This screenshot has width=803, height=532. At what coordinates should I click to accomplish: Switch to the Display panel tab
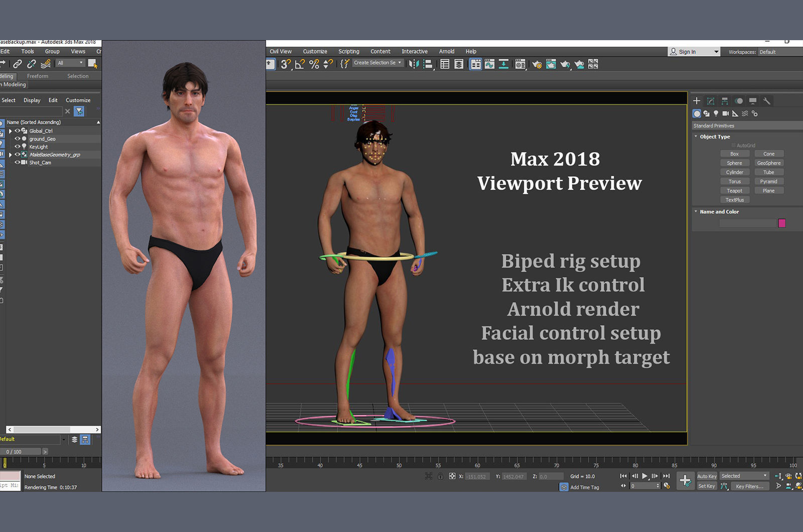[753, 101]
